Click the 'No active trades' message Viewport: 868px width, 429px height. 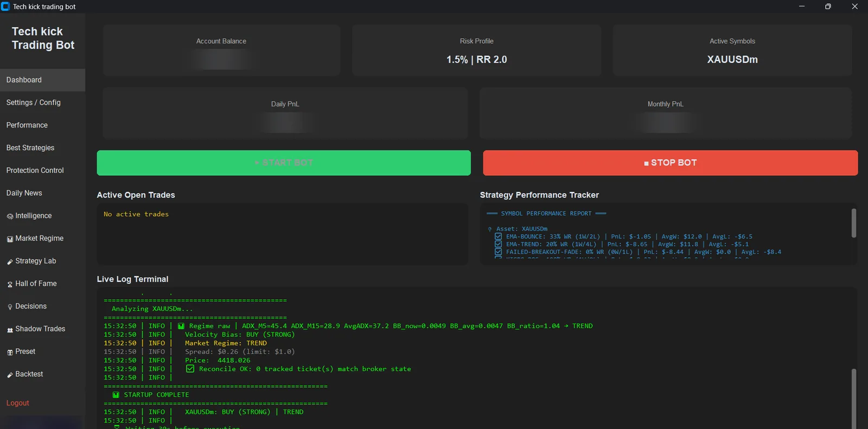click(x=136, y=214)
